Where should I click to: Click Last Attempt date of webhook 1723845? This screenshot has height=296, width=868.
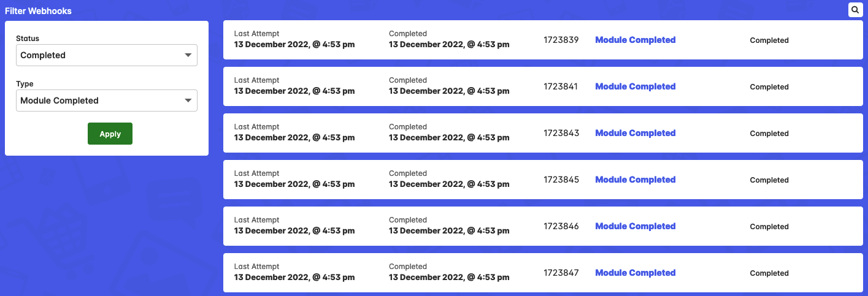pos(294,184)
